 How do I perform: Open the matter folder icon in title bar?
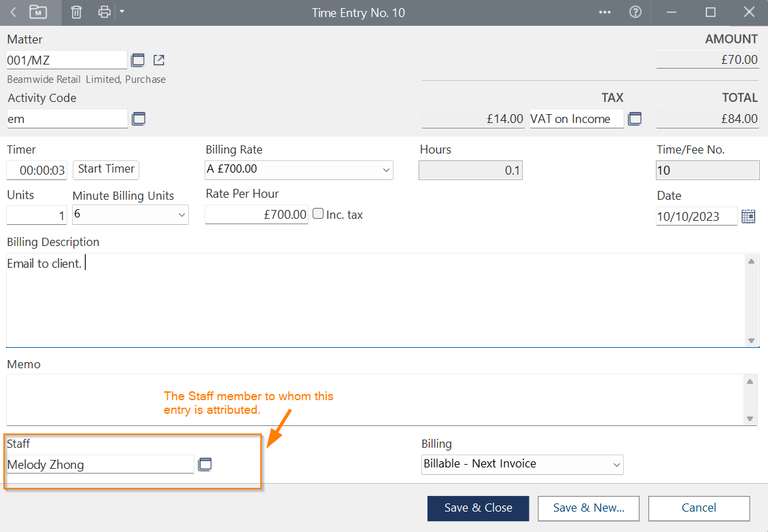pyautogui.click(x=38, y=12)
